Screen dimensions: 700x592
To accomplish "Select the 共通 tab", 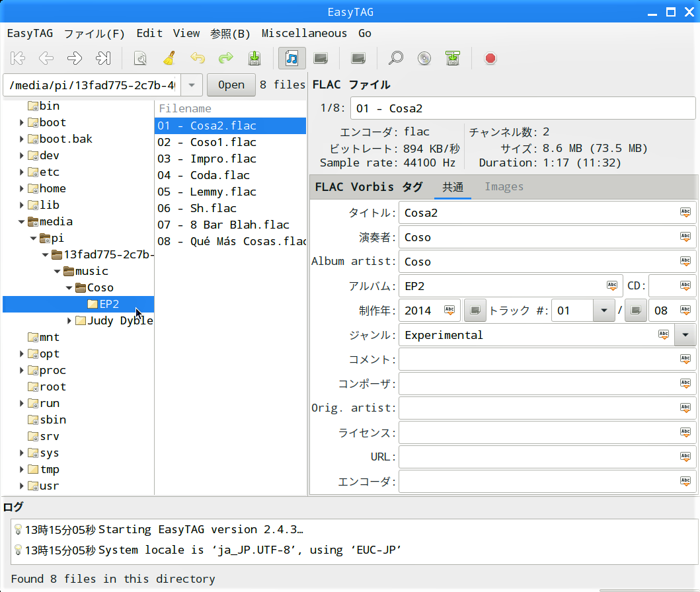I will (x=453, y=187).
